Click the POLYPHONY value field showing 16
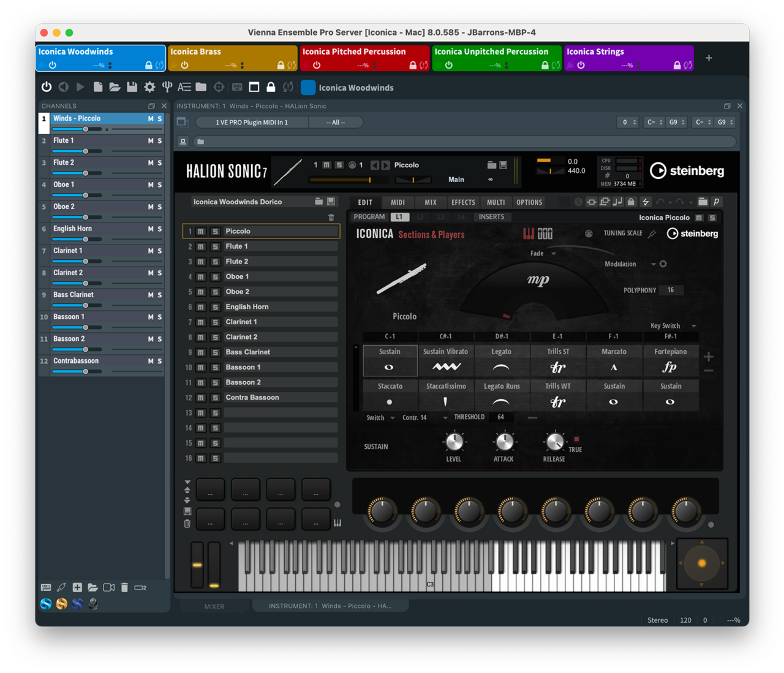Image resolution: width=784 pixels, height=673 pixels. (x=671, y=291)
